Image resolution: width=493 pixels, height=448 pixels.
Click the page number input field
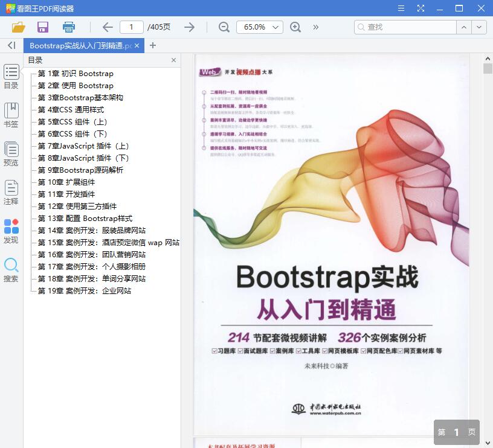(x=134, y=27)
